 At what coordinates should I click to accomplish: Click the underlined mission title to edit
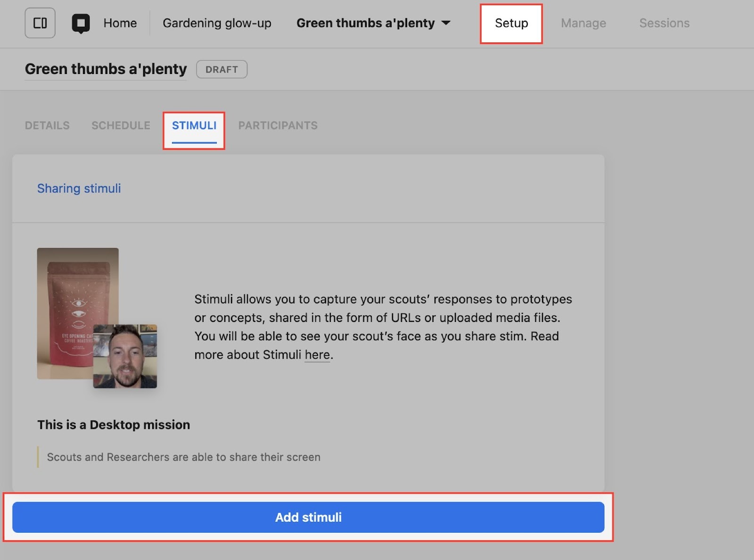click(106, 69)
